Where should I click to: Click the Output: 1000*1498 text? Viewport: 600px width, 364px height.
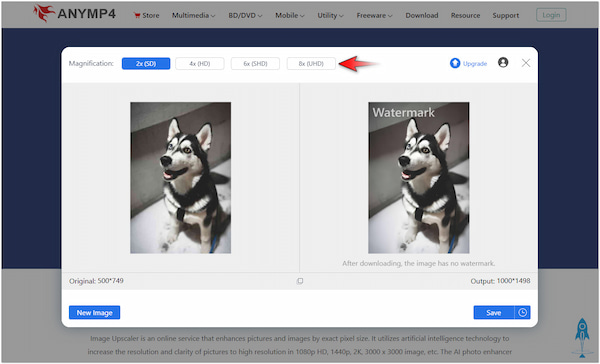tap(500, 281)
